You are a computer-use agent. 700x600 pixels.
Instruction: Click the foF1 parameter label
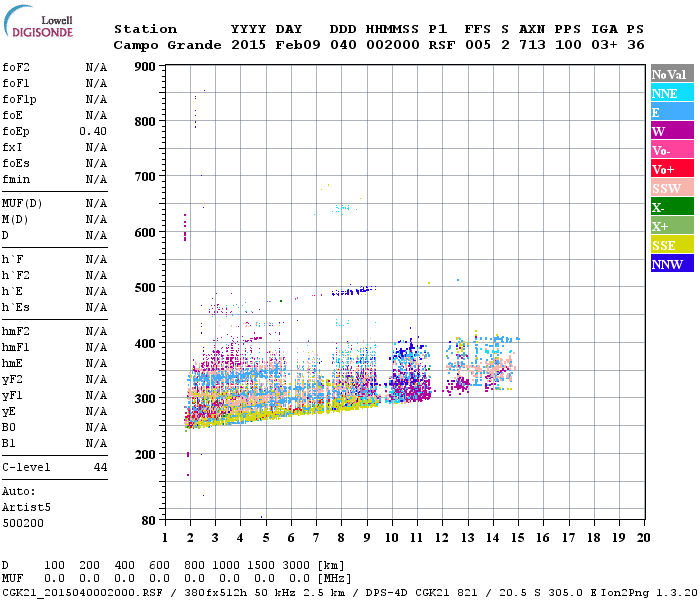point(16,83)
